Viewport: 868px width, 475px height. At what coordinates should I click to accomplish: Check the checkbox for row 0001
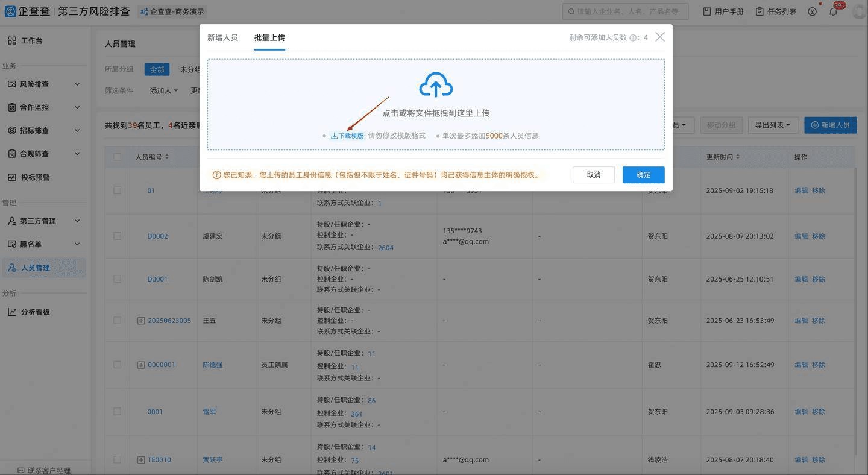(117, 412)
